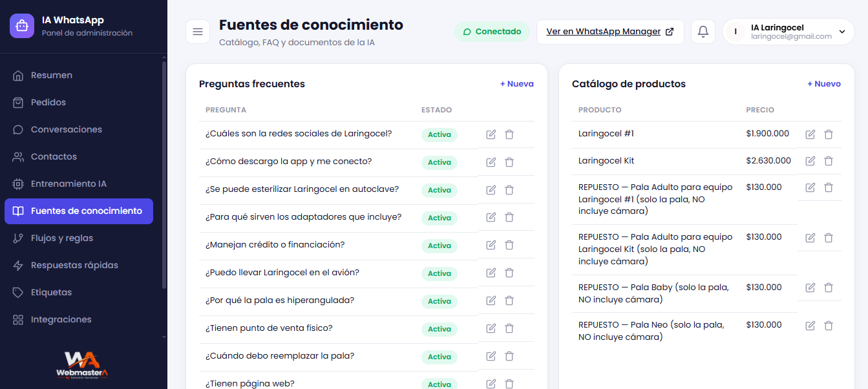Select the '¿Tienen página web?' question text

(x=250, y=383)
